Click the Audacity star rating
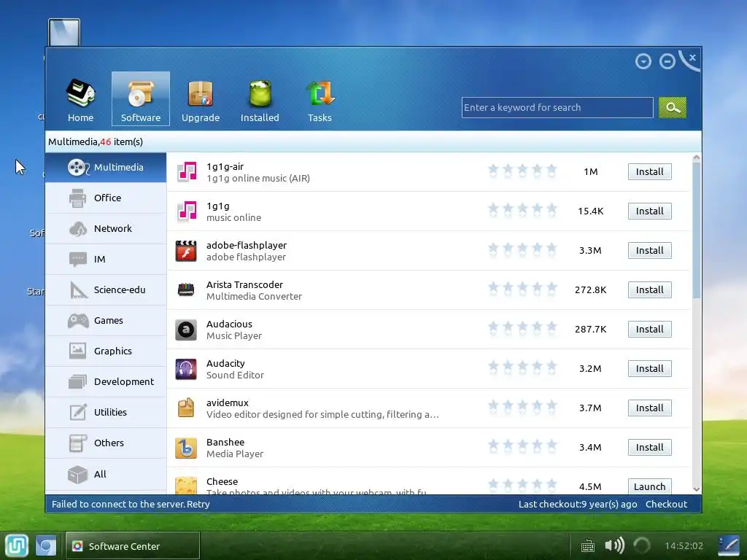747x560 pixels. pos(522,367)
